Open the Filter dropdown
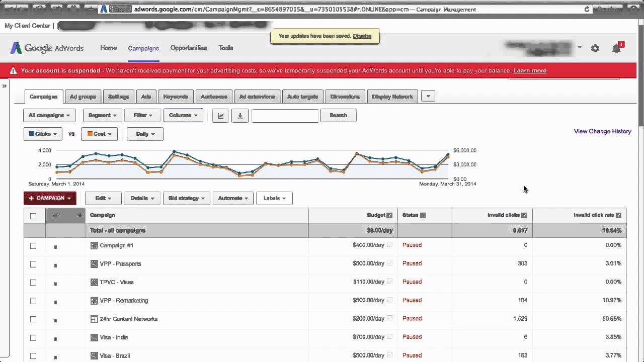Viewport: 644px width, 362px height. pyautogui.click(x=142, y=116)
